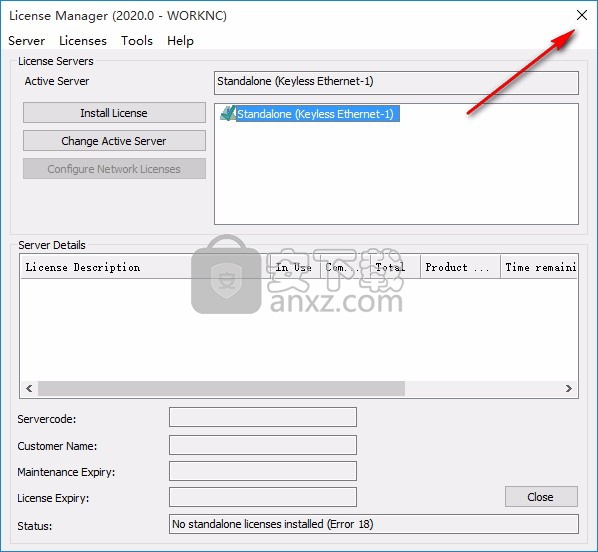Open the Server menu
This screenshot has height=552, width=598.
click(x=26, y=40)
